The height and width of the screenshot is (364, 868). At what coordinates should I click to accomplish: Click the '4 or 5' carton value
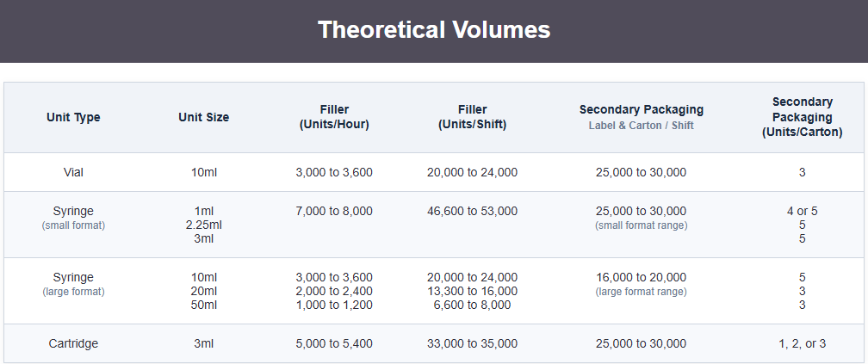pos(802,211)
